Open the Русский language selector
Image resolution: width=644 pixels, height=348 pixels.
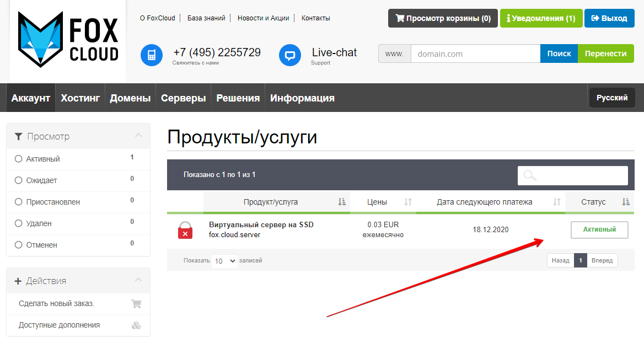pos(612,98)
